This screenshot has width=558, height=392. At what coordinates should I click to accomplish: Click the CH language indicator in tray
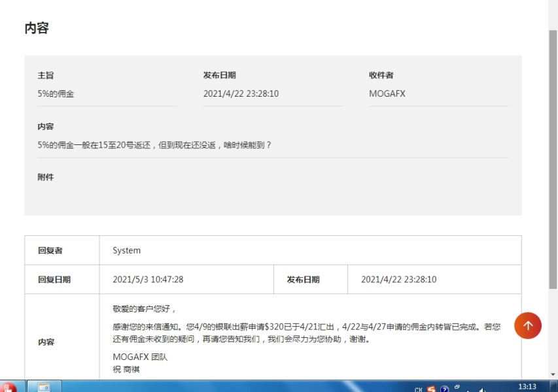(418, 389)
